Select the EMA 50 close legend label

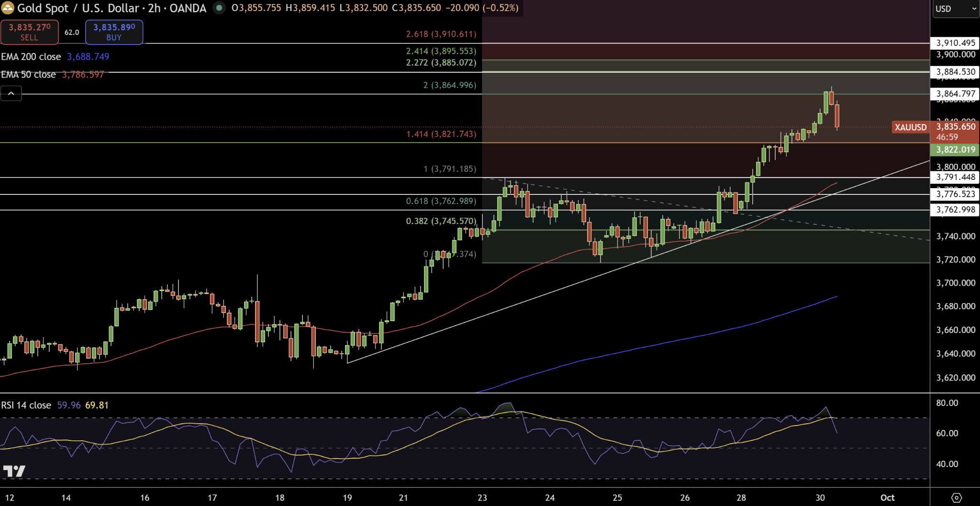28,75
